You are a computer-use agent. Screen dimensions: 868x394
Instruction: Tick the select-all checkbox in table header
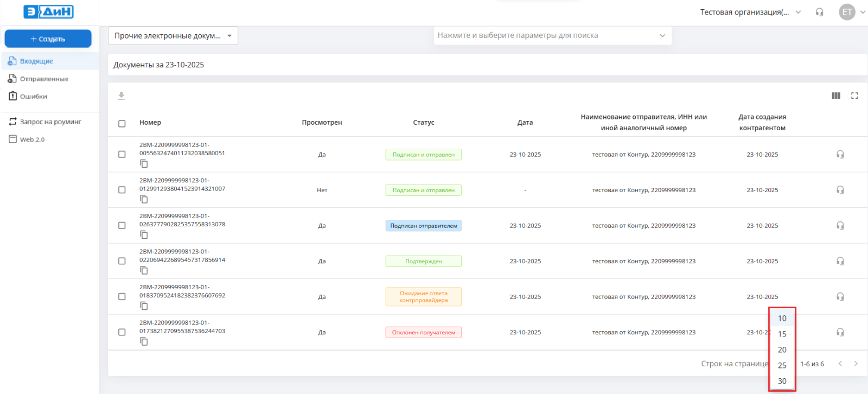(x=122, y=124)
